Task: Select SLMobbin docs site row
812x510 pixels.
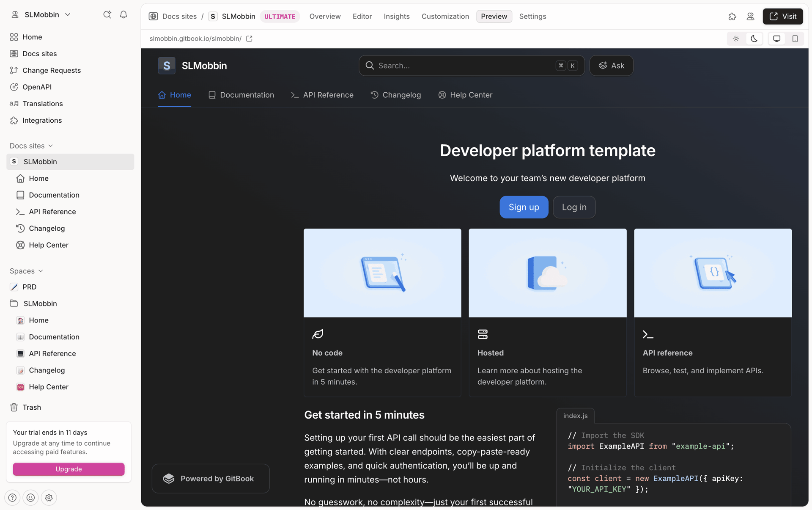Action: pos(70,162)
